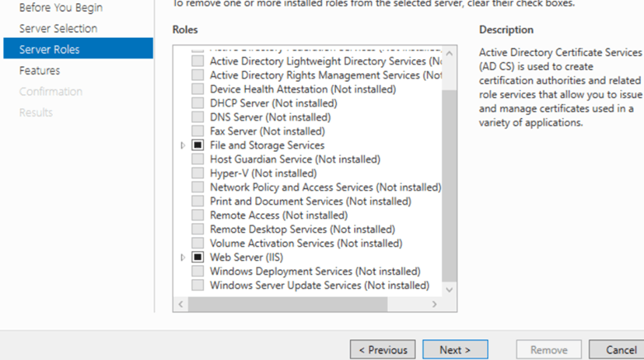644x360 pixels.
Task: Select the 'Windows Server Update Services' row
Action: point(320,285)
